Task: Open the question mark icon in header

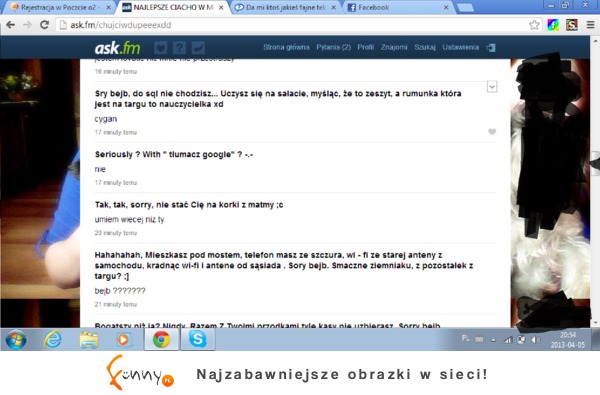Action: click(179, 48)
